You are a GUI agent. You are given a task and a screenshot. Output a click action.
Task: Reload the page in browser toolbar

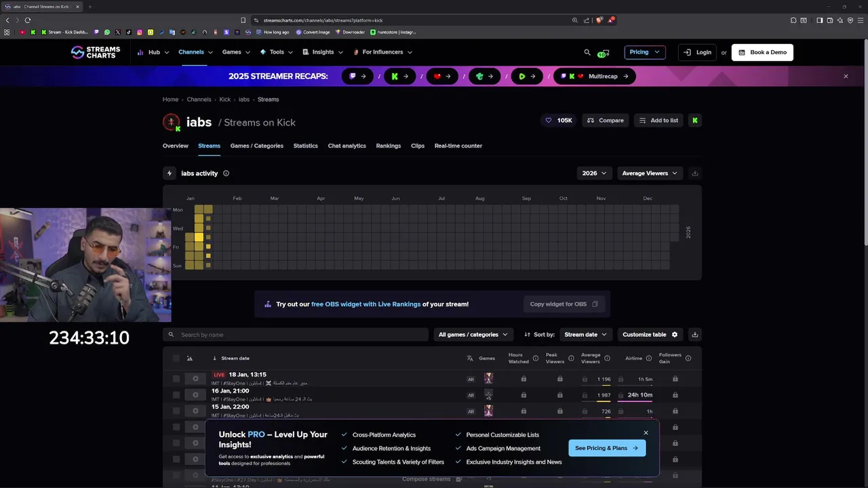tap(28, 20)
